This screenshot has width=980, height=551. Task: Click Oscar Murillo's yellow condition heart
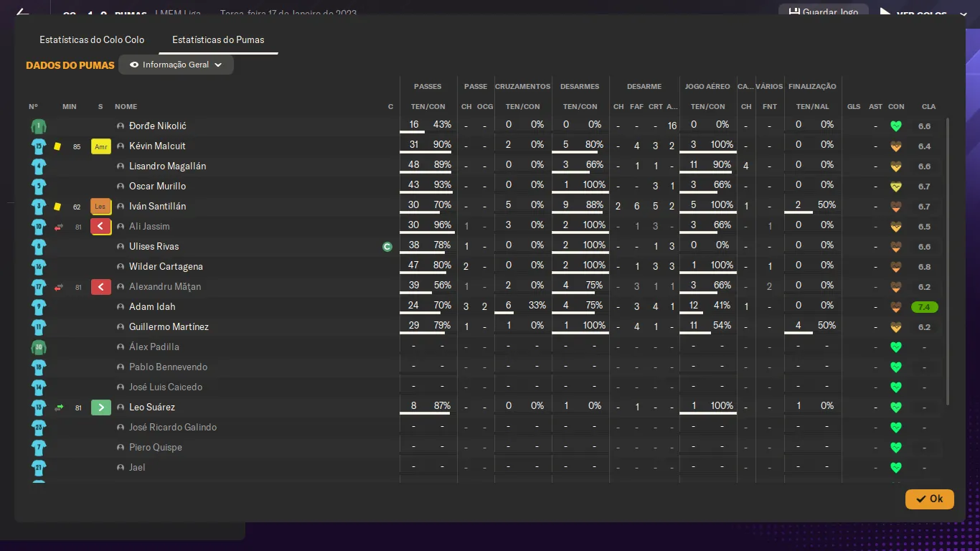[x=895, y=187]
